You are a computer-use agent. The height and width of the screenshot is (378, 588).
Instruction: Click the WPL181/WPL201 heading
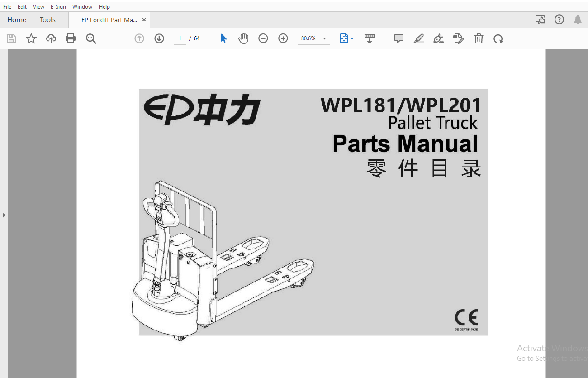tap(400, 105)
